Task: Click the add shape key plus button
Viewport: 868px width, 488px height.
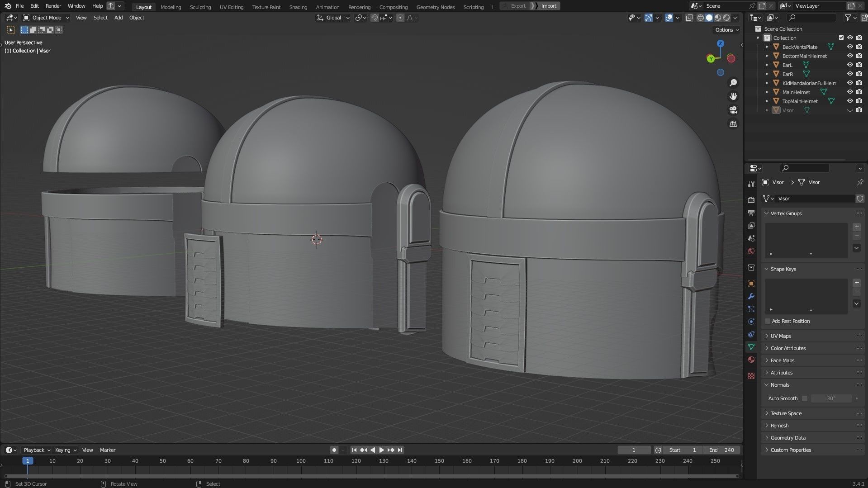Action: pyautogui.click(x=856, y=283)
